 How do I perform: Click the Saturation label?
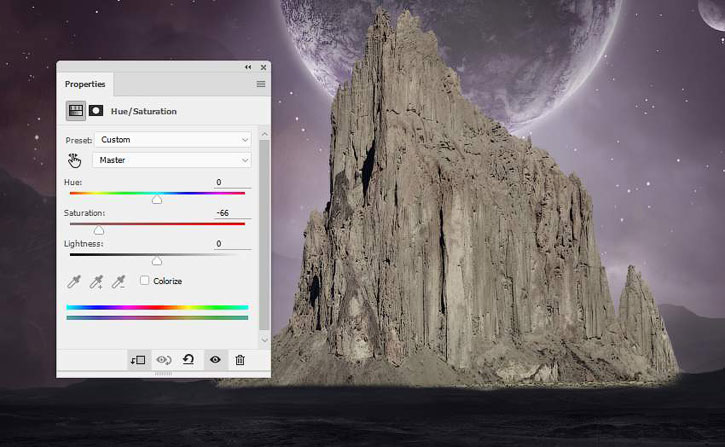pos(85,213)
